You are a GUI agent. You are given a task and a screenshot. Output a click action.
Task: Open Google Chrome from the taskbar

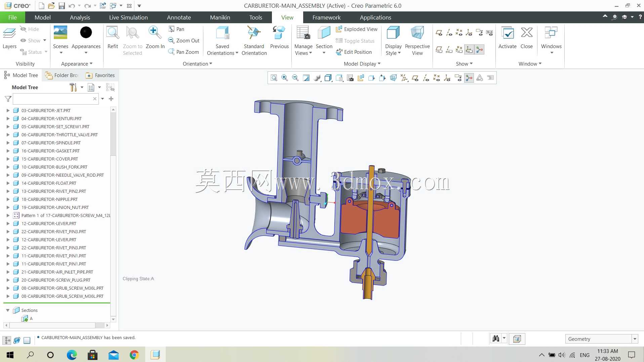pyautogui.click(x=134, y=355)
